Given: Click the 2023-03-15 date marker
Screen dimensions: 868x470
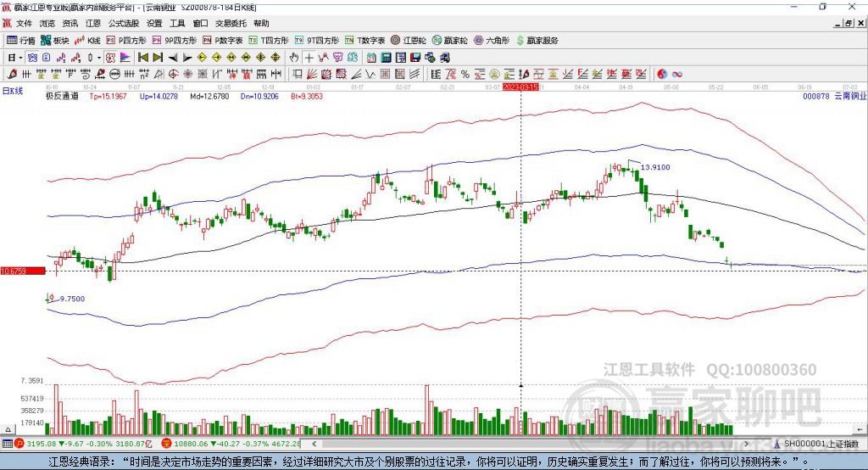Looking at the screenshot, I should (520, 87).
